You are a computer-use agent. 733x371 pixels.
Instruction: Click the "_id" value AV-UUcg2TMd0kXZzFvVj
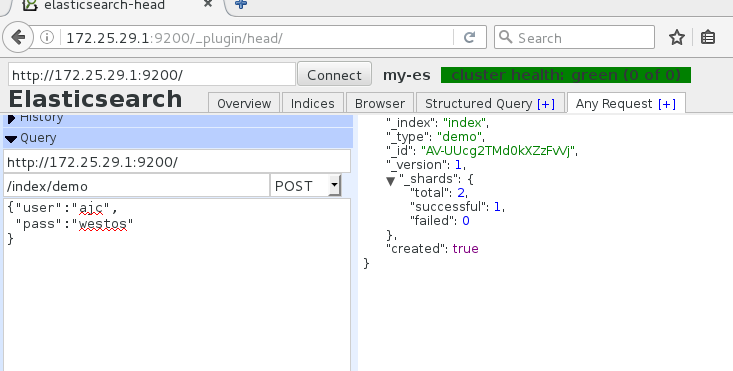click(x=498, y=151)
